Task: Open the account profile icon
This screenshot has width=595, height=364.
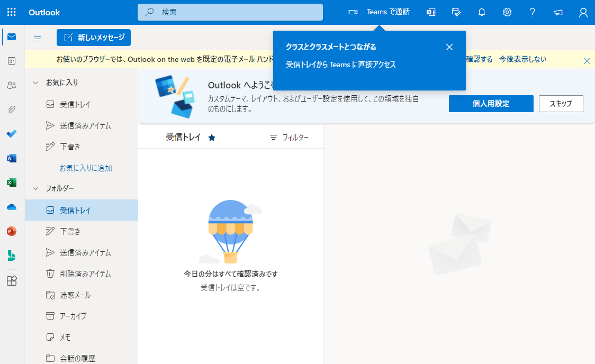Action: point(583,13)
